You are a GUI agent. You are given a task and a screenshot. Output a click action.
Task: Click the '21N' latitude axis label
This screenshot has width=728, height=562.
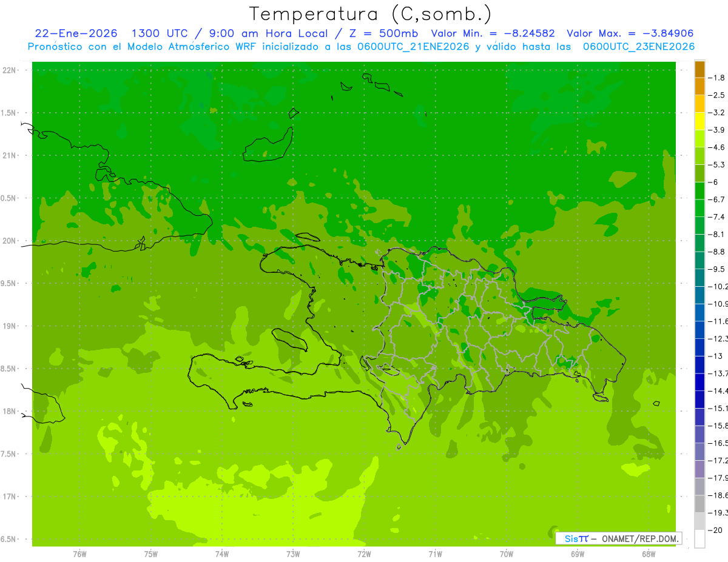click(10, 155)
